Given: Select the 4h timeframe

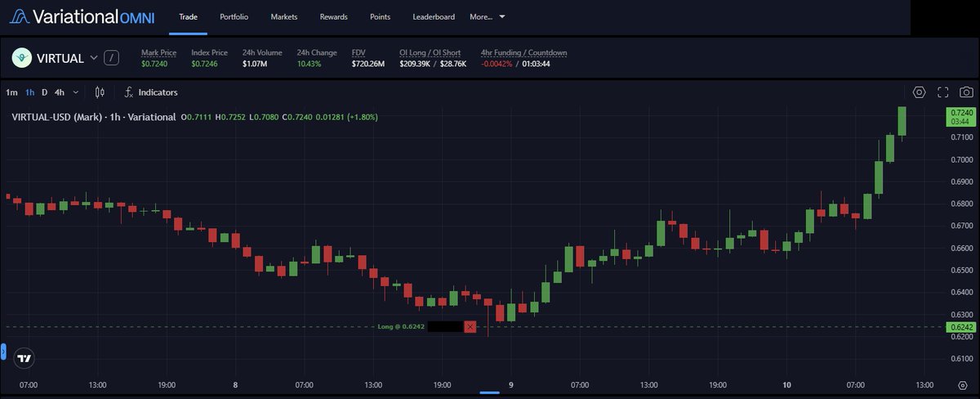Looking at the screenshot, I should coord(60,92).
